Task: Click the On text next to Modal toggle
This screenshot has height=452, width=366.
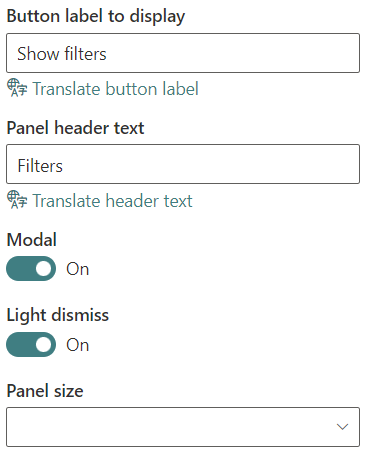Action: point(78,269)
